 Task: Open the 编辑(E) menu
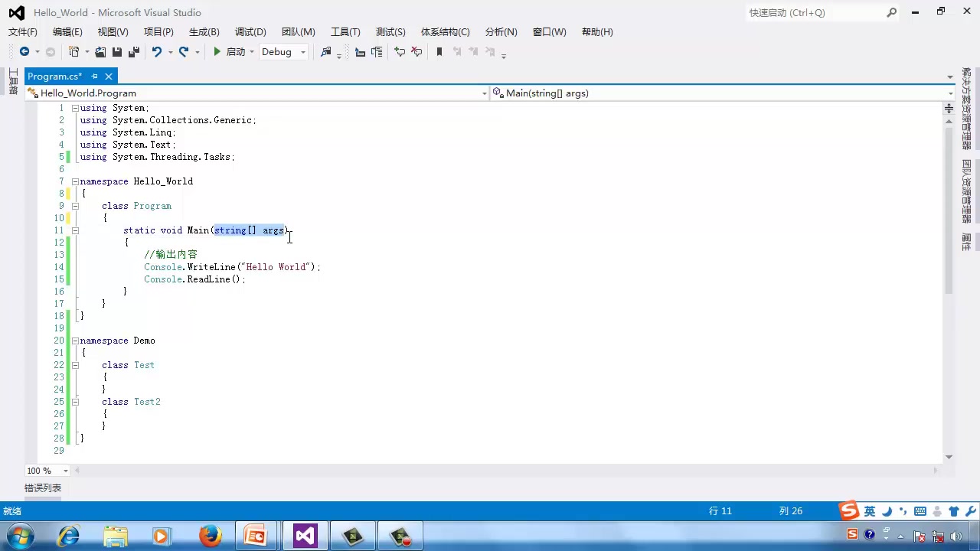click(x=67, y=31)
